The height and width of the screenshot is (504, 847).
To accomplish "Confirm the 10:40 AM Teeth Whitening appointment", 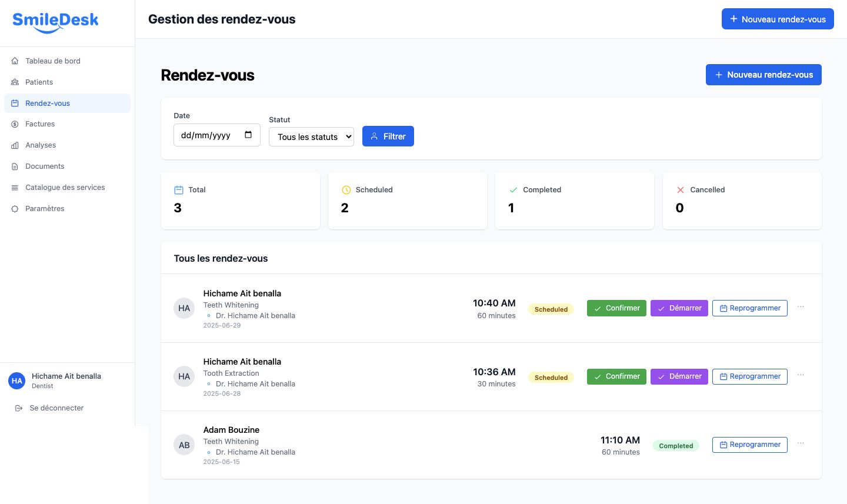I will click(616, 308).
